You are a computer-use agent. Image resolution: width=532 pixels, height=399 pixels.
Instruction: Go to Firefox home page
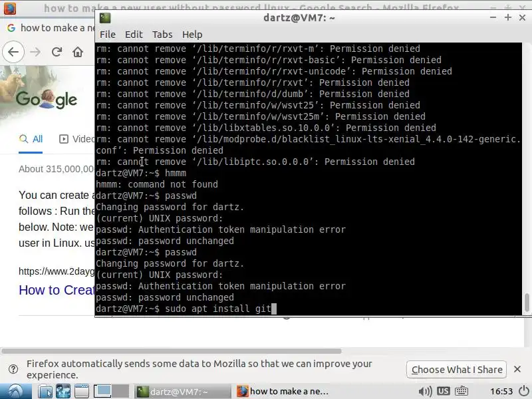tap(78, 52)
